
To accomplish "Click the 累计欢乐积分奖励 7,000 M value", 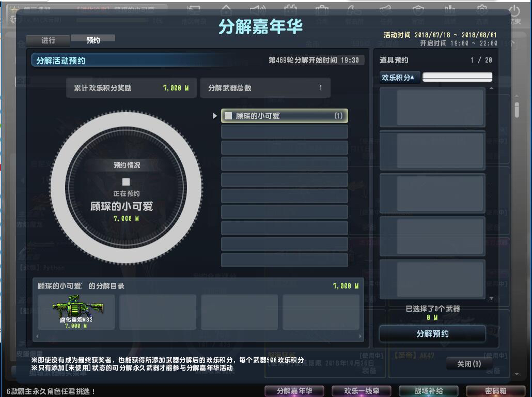I will [x=176, y=88].
